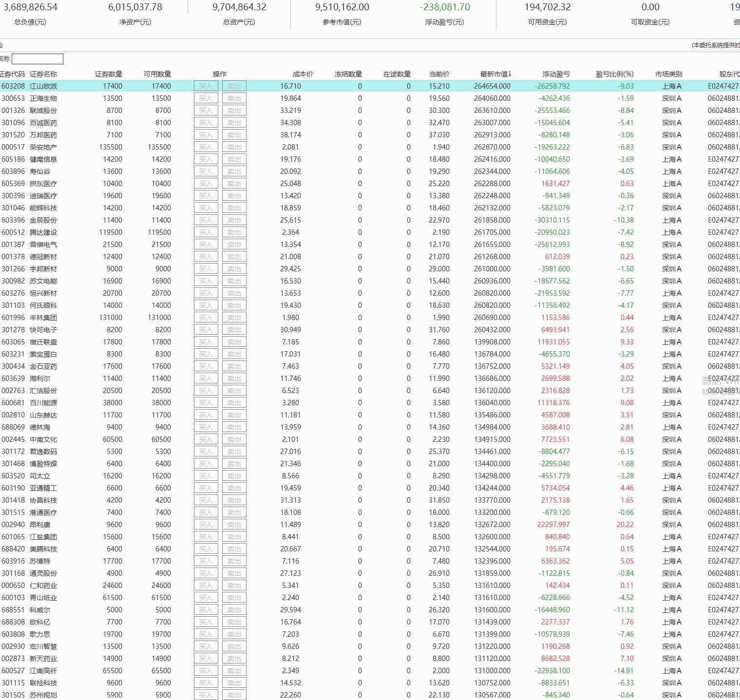Select the 山东赫达 holding name

pos(43,415)
